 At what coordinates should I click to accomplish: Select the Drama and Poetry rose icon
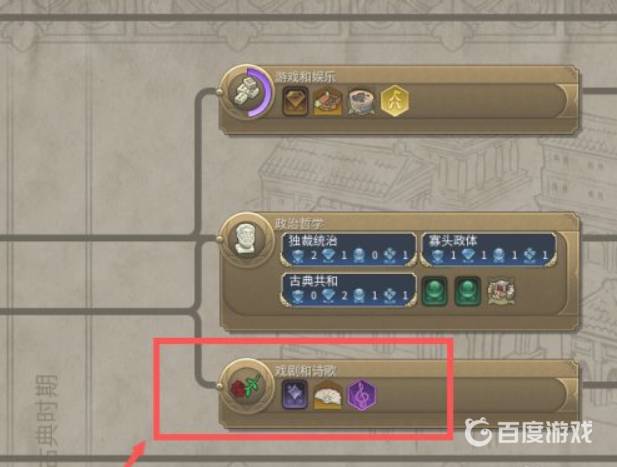coord(246,386)
